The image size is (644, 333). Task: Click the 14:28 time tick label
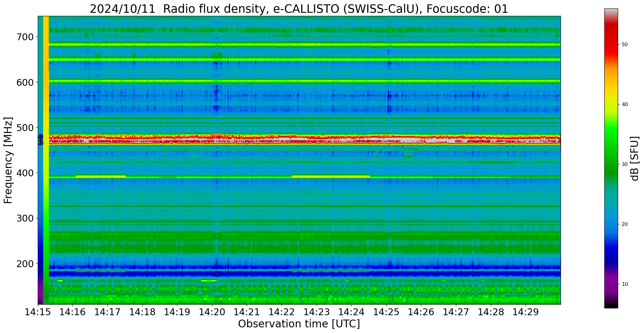491,312
